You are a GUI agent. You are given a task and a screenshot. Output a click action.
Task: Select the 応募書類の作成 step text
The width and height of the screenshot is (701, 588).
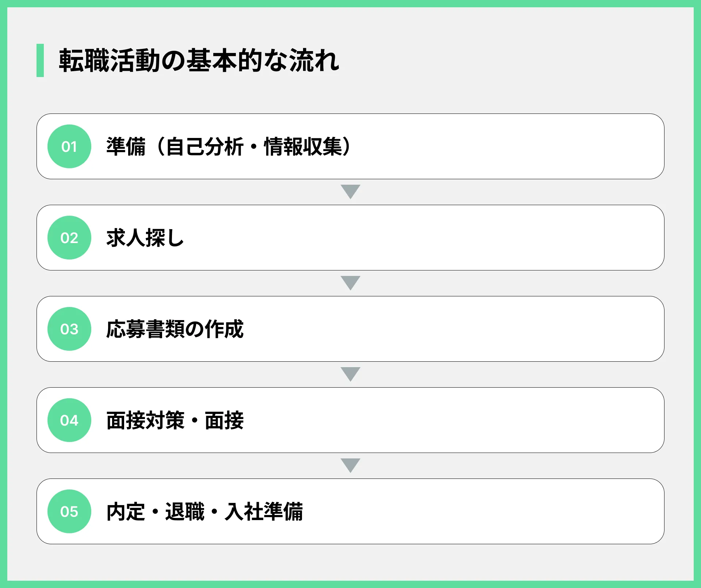pos(175,329)
